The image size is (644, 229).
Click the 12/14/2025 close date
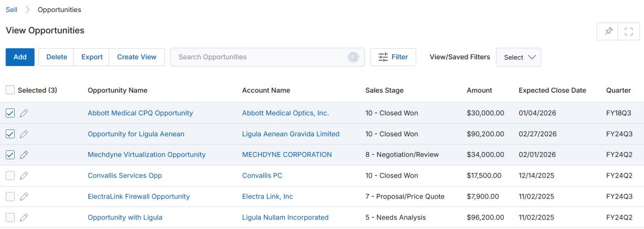pos(536,176)
